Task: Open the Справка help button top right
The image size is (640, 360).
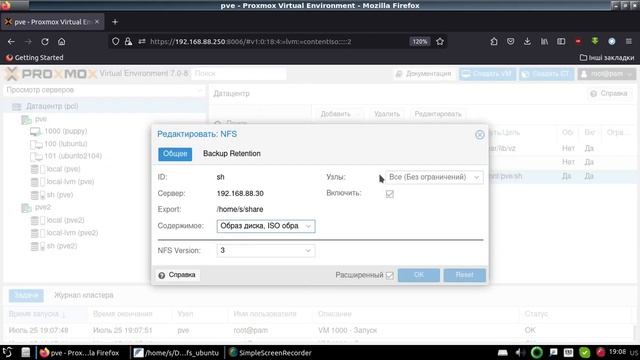Action: coord(609,93)
